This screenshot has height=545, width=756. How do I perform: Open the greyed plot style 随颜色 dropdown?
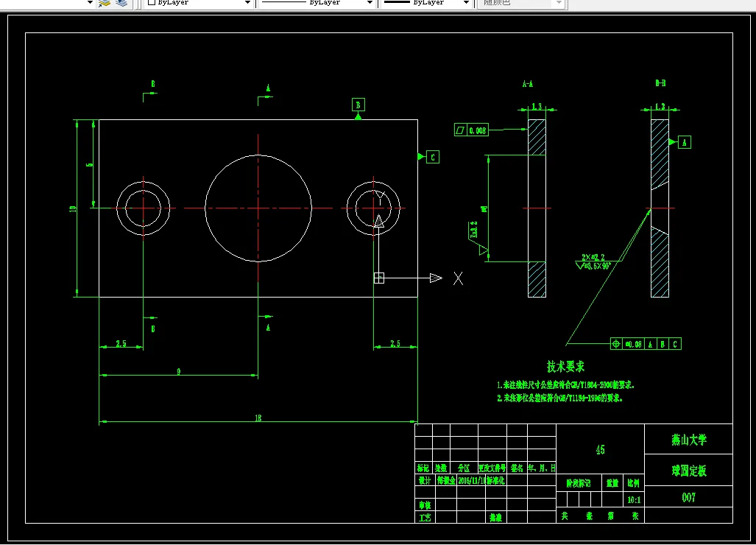point(520,2)
